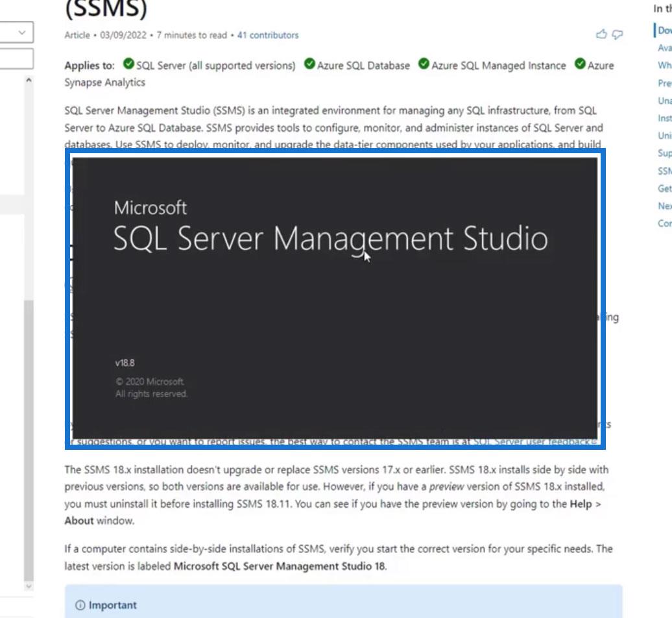
Task: Click the "Applies to:" label
Action: [90, 66]
